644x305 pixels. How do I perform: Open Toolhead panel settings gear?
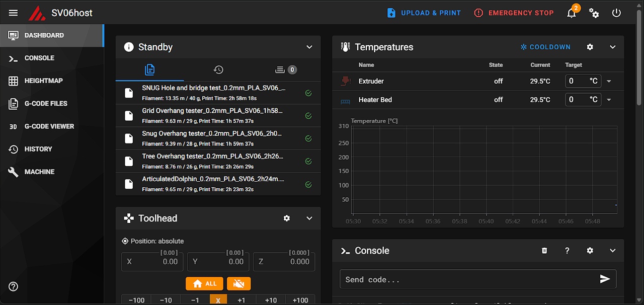click(287, 218)
